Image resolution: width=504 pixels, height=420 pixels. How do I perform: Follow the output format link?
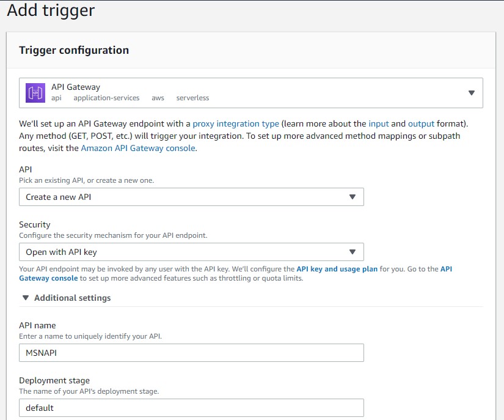coord(421,123)
